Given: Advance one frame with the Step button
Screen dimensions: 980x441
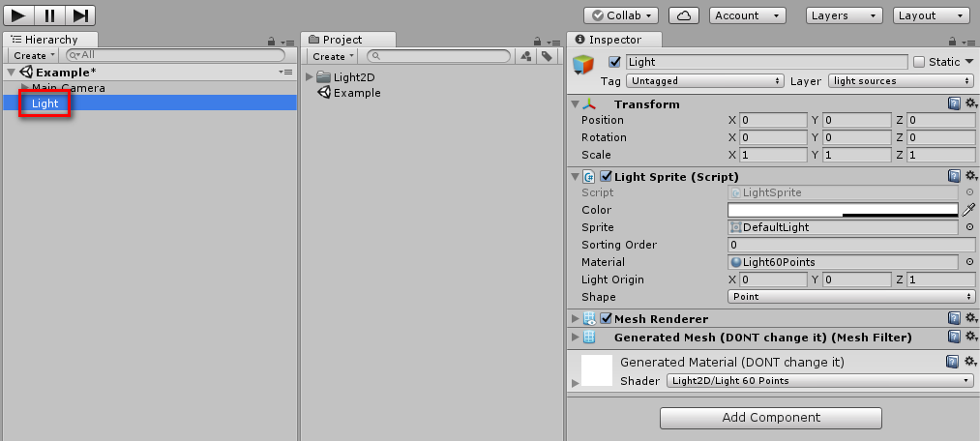Looking at the screenshot, I should (x=80, y=15).
